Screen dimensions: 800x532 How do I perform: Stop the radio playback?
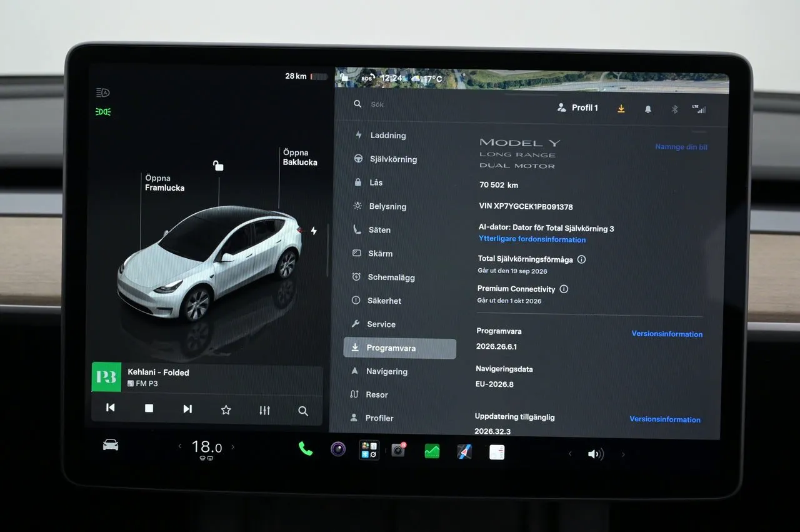(149, 408)
